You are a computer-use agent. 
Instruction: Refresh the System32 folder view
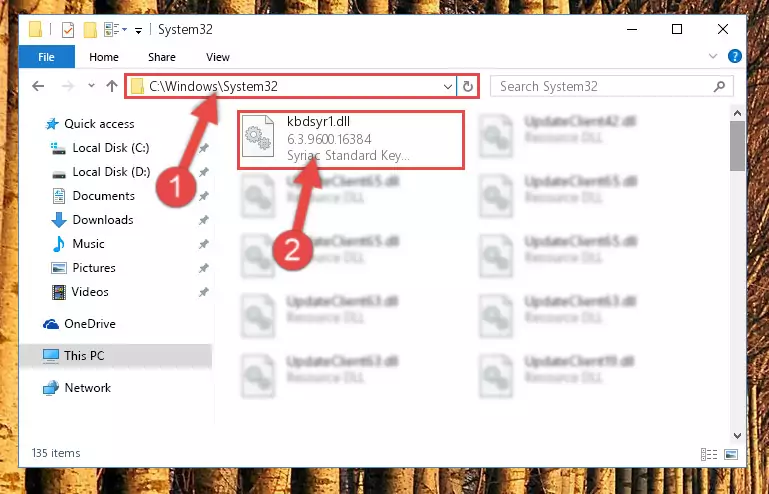tap(468, 87)
